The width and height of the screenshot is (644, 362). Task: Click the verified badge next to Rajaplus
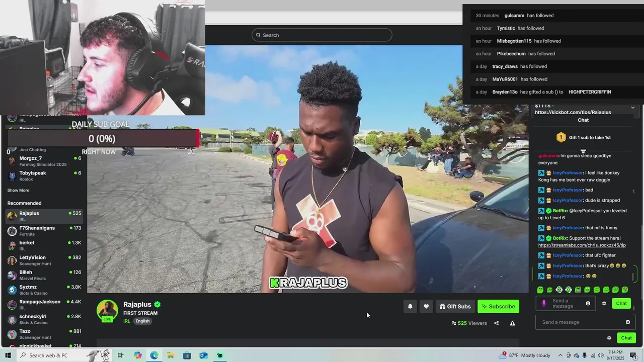tap(157, 304)
